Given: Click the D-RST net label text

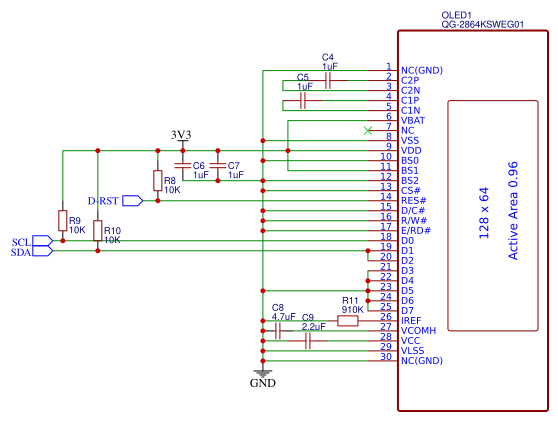Looking at the screenshot, I should pos(103,201).
